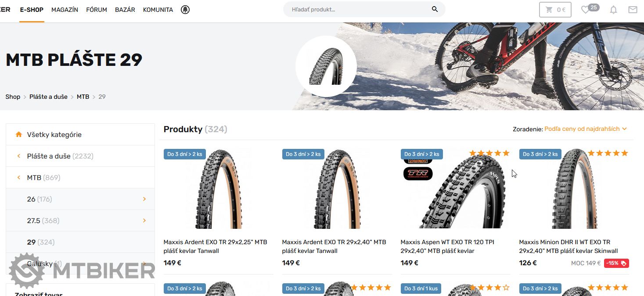
Task: Expand the 27.5 wheel size category arrow
Action: (144, 220)
